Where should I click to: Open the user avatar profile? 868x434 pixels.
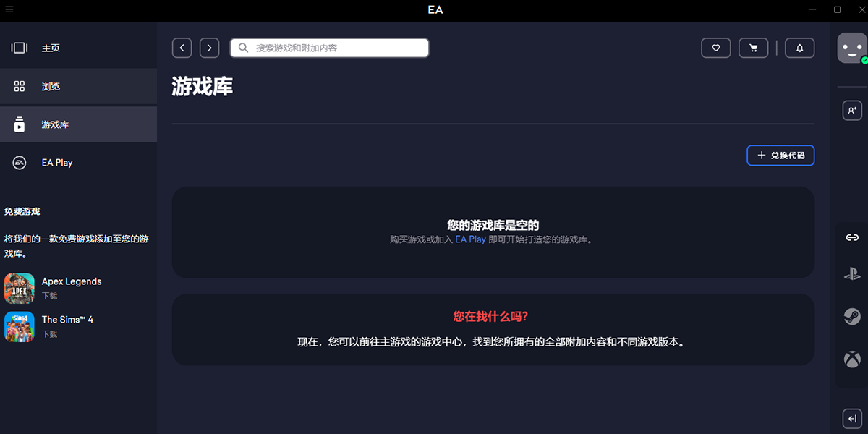coord(852,48)
